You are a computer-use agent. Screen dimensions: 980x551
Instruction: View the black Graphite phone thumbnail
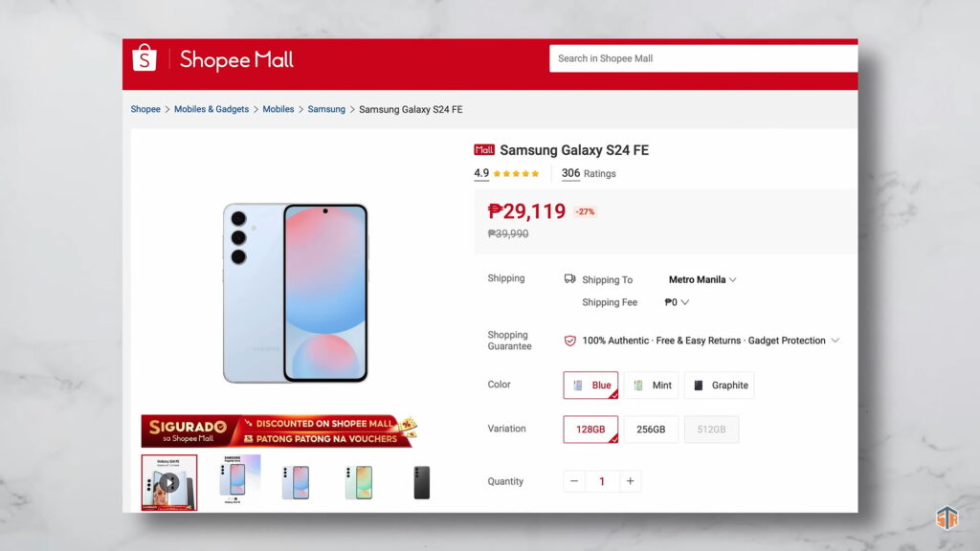pos(422,482)
